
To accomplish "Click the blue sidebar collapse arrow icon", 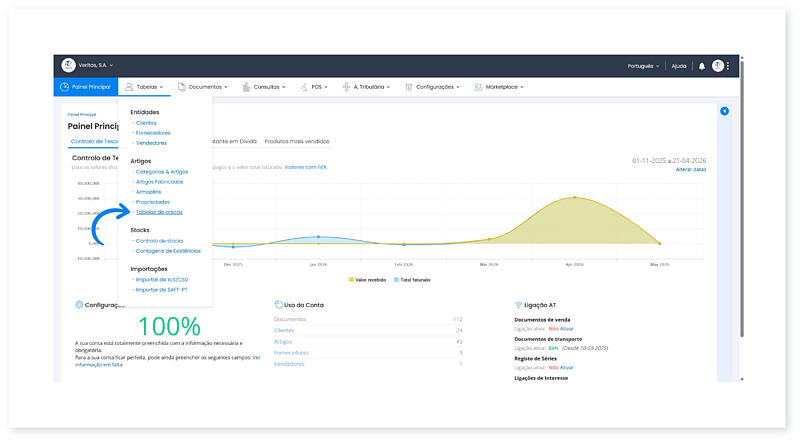I will pos(724,111).
